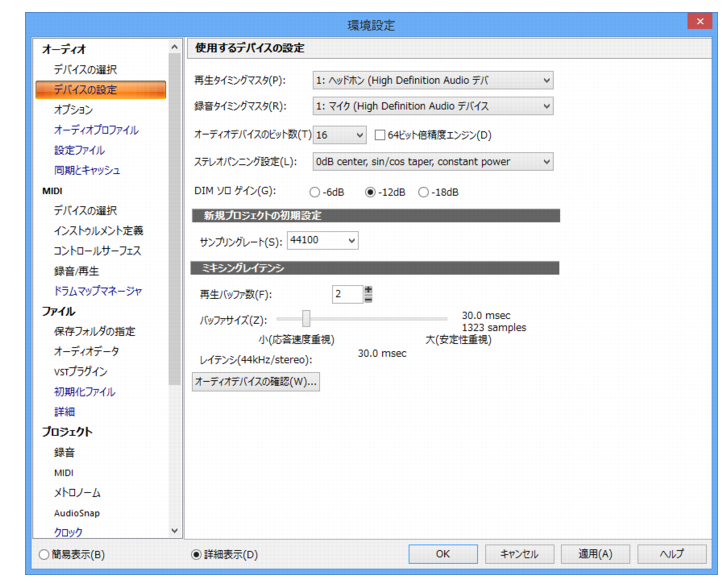This screenshot has width=725, height=583.
Task: Click the sidebar scrollbar up arrow
Action: 174,47
